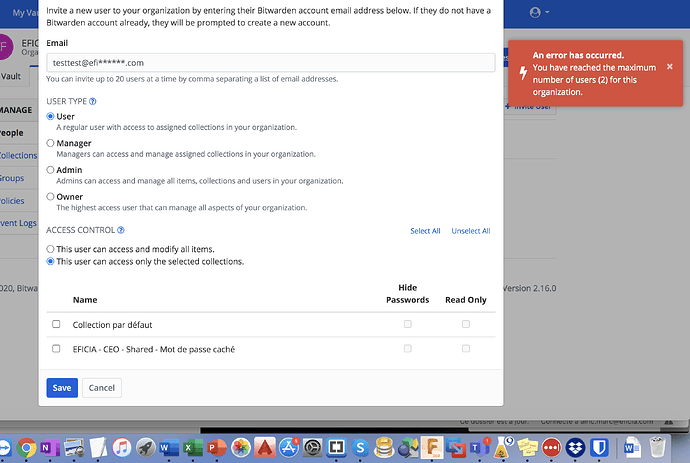Toggle Hide Passwords for Collection par défaut
Image resolution: width=690 pixels, height=463 pixels.
(407, 324)
